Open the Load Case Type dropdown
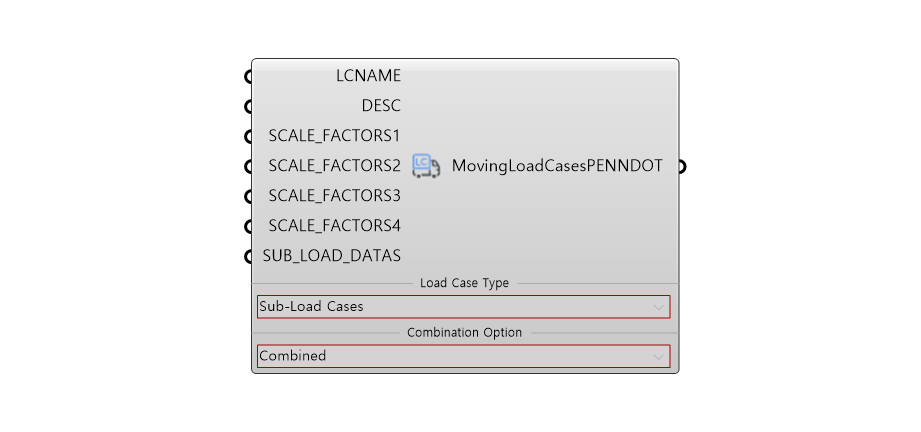921x432 pixels. [463, 307]
